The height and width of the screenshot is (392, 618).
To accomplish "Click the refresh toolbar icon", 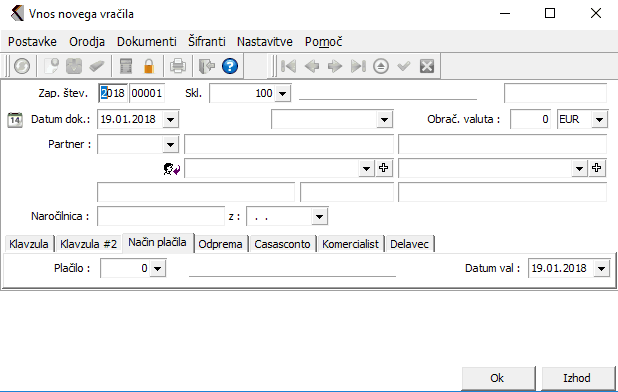I will [x=22, y=66].
